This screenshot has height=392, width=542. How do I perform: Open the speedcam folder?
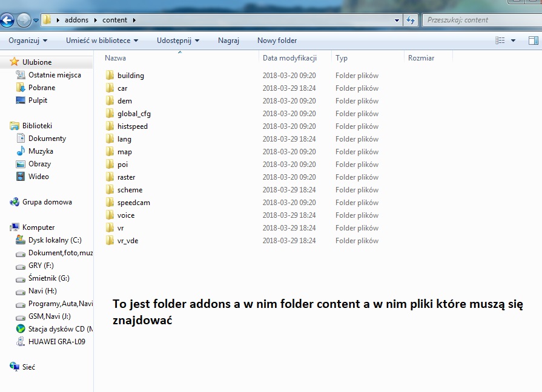(133, 203)
